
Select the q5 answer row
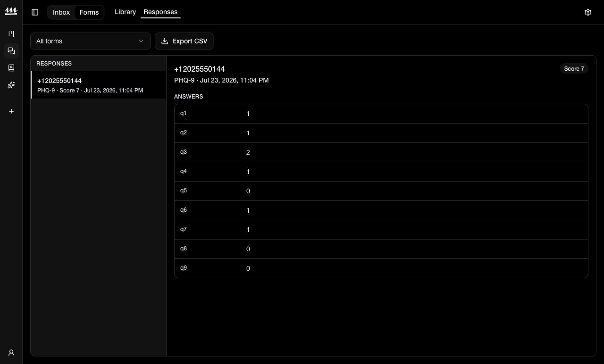[381, 191]
